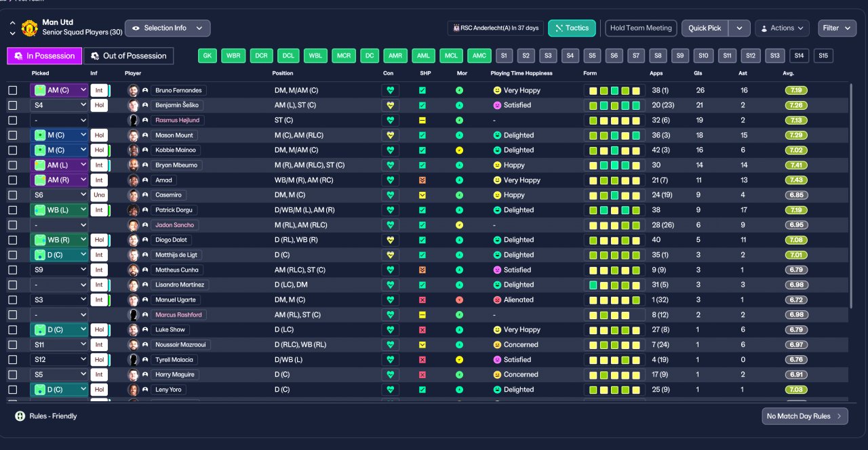This screenshot has height=450, width=868.
Task: Expand the Filter dropdown
Action: coord(837,28)
